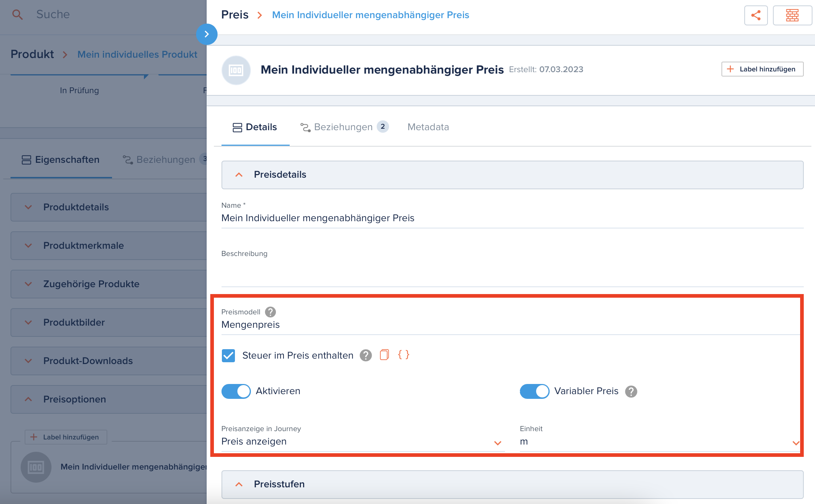Toggle Steuer im Preis enthalten checkbox
This screenshot has height=504, width=815.
(x=228, y=356)
